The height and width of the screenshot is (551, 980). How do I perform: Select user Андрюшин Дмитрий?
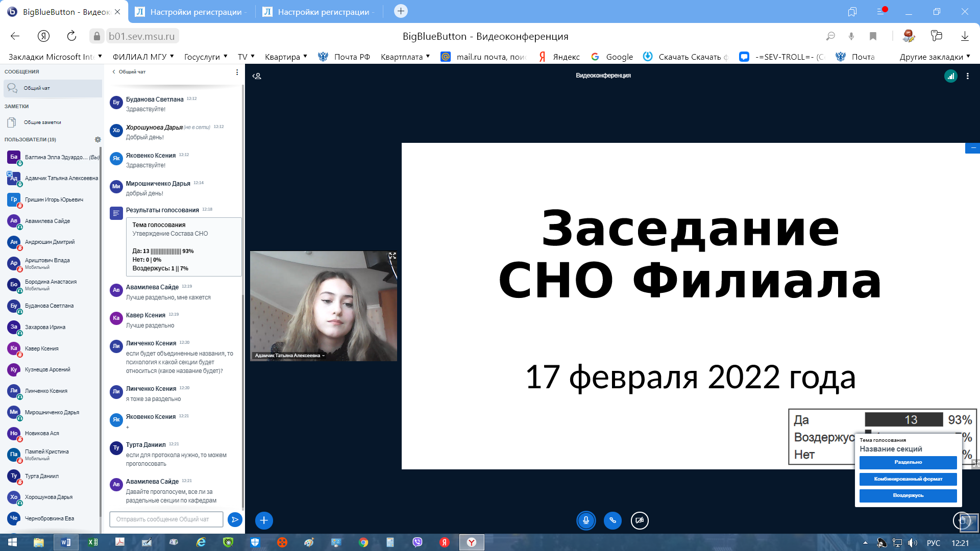click(x=54, y=242)
